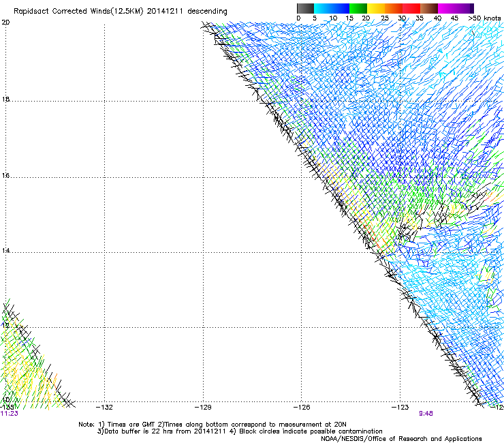Click the "Rapidscat Corrected Winds(12.5KM)" title text
The height and width of the screenshot is (443, 504).
tap(78, 12)
